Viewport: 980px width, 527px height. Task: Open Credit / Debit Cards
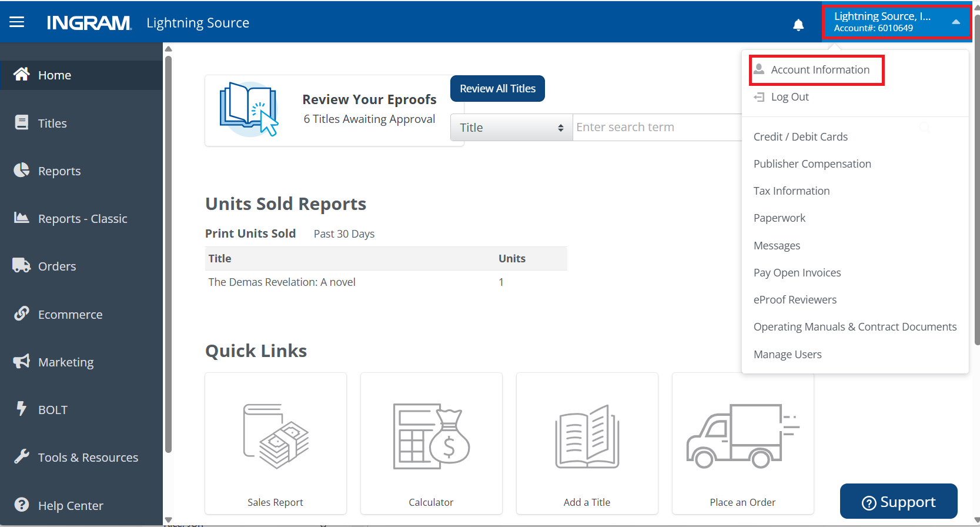tap(801, 136)
